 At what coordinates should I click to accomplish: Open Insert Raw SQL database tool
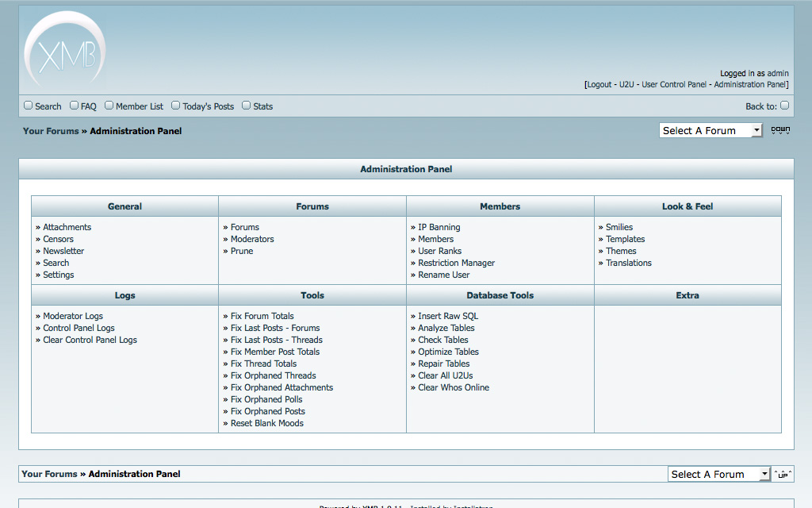(x=448, y=316)
